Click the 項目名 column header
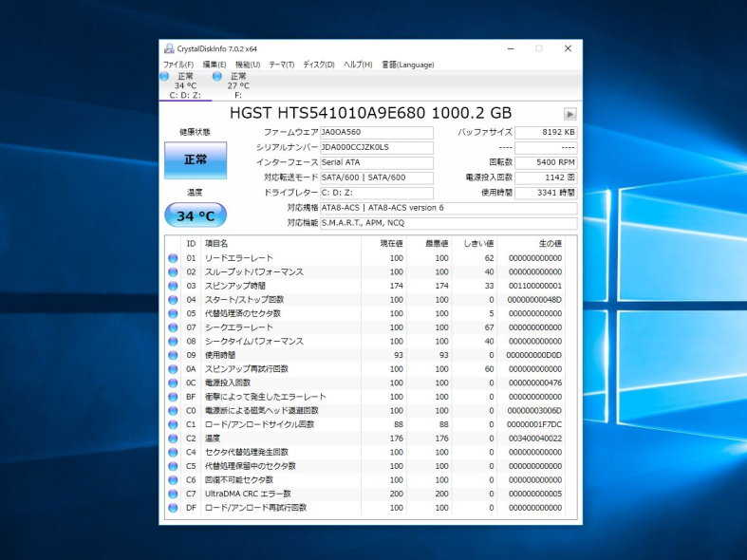 point(281,243)
